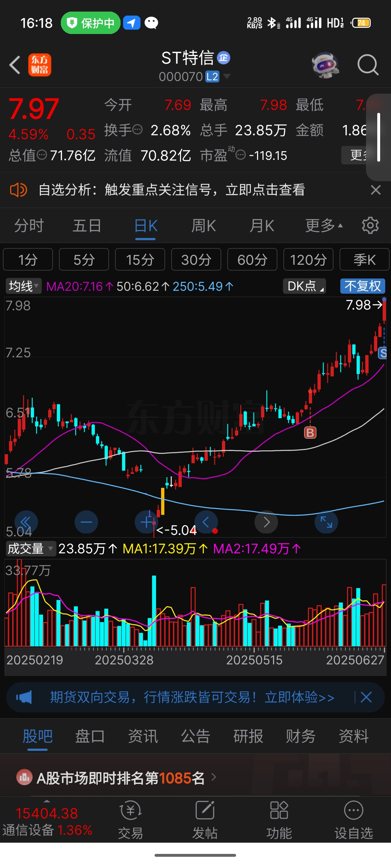Open the 资料 profile tab
This screenshot has width=391, height=868.
[x=354, y=736]
